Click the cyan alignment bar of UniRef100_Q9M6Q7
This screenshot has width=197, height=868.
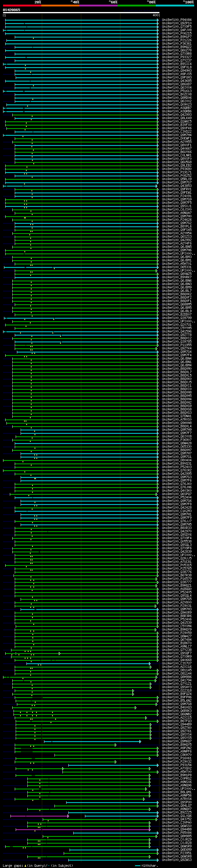(93, 741)
